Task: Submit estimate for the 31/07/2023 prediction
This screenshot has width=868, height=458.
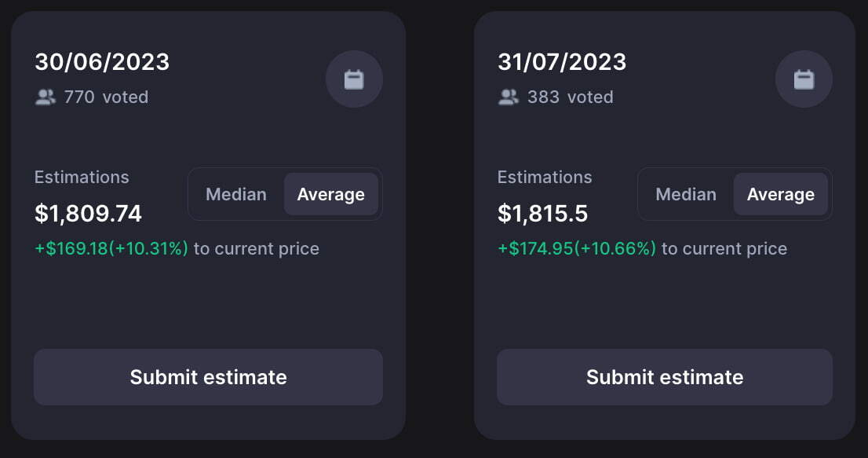Action: tap(664, 377)
